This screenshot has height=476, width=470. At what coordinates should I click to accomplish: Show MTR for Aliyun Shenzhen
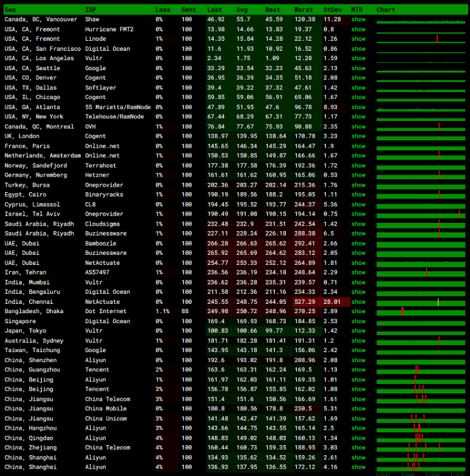point(358,360)
